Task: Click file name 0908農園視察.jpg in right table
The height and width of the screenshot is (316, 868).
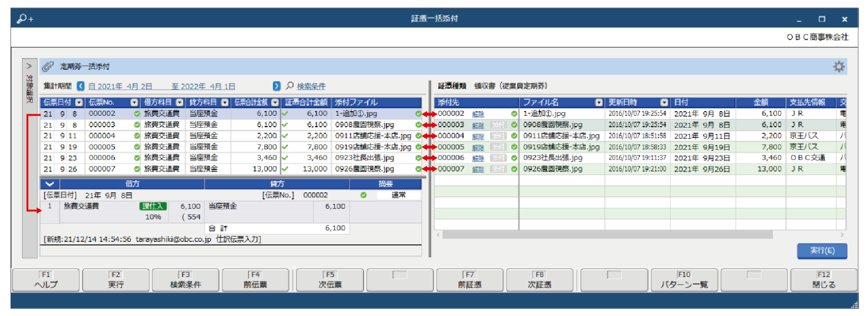Action: (x=552, y=125)
